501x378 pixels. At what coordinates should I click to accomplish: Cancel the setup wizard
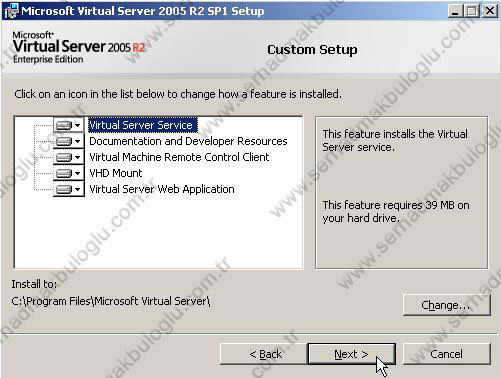447,354
